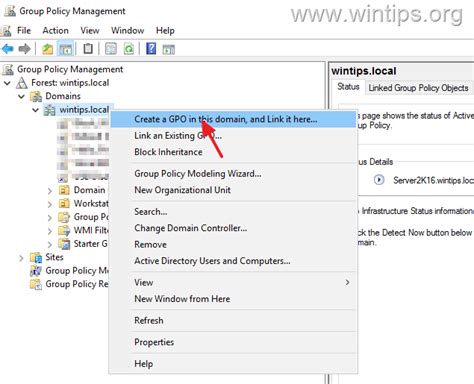Click the clipboard toolbar icon
The width and height of the screenshot is (474, 384).
click(x=88, y=49)
